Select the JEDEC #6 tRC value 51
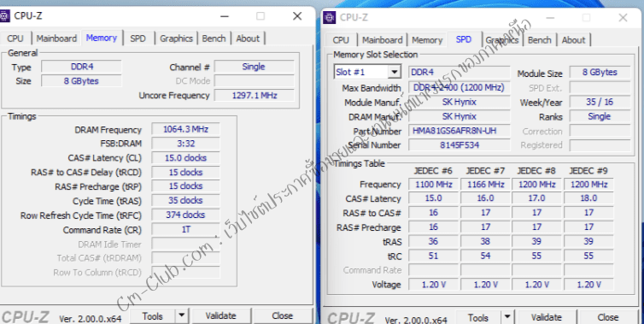The width and height of the screenshot is (644, 324). tap(433, 256)
